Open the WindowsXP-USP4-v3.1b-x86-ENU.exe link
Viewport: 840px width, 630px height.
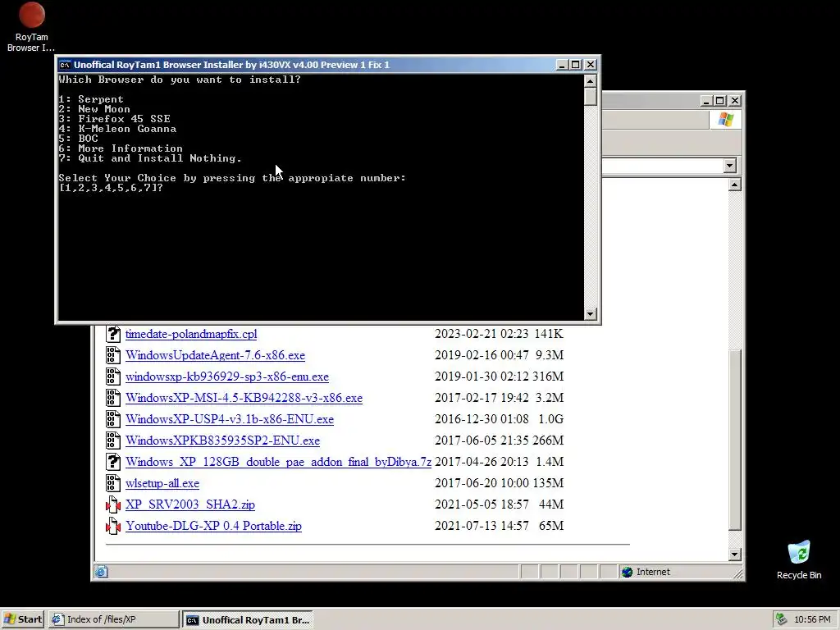pyautogui.click(x=230, y=419)
